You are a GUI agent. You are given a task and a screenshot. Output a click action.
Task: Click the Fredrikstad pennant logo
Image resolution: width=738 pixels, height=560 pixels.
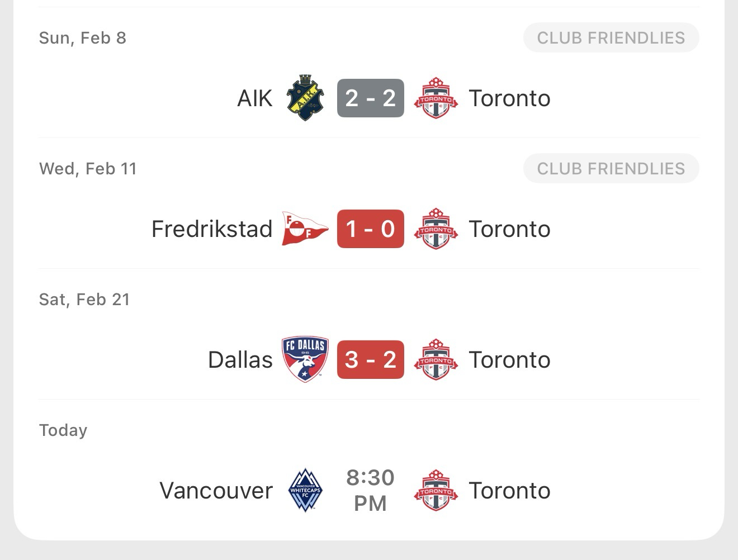click(304, 229)
